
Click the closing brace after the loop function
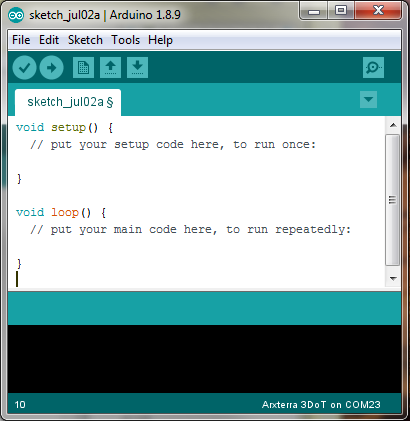click(x=19, y=264)
